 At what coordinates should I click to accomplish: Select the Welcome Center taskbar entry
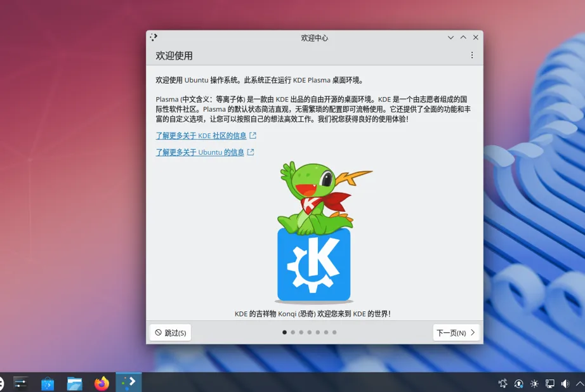(128, 382)
